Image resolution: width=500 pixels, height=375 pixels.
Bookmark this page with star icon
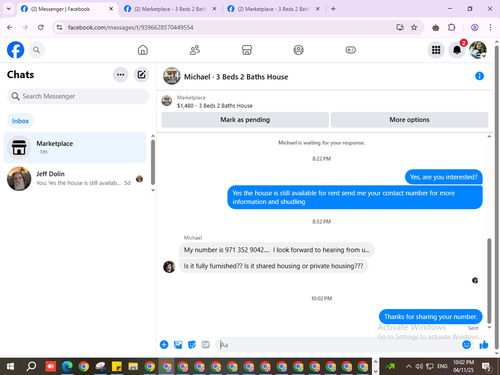(x=414, y=27)
